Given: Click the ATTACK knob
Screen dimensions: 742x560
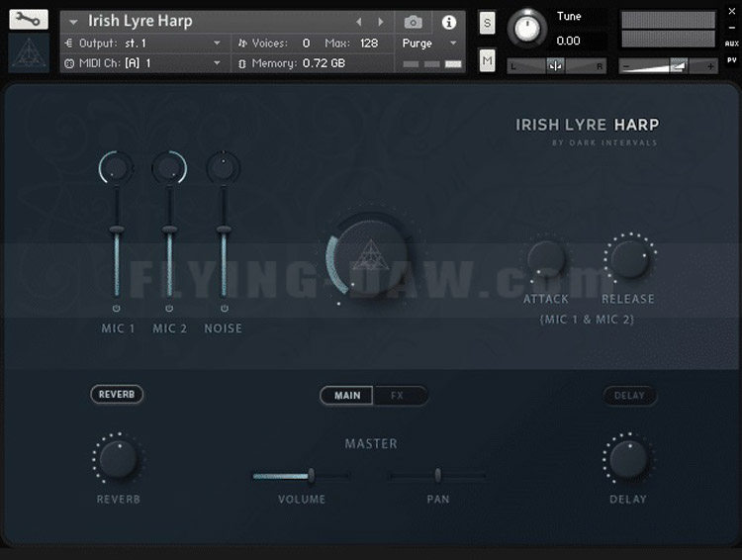Looking at the screenshot, I should 546,259.
